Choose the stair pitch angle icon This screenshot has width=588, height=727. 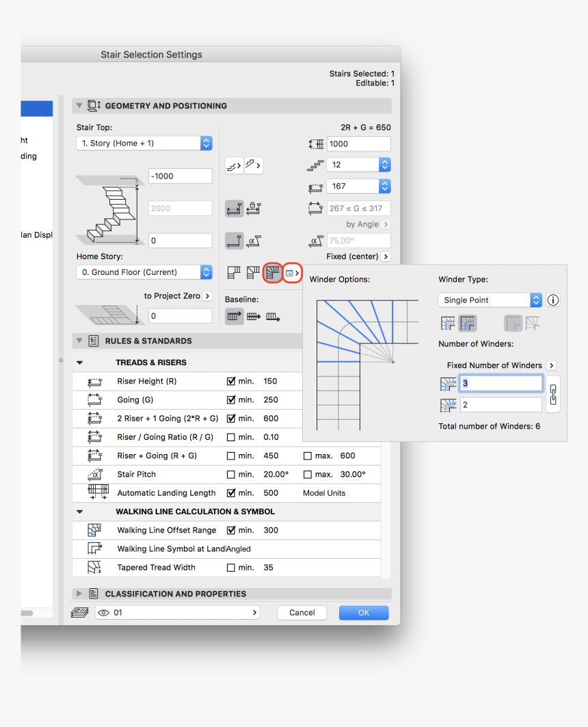(254, 240)
